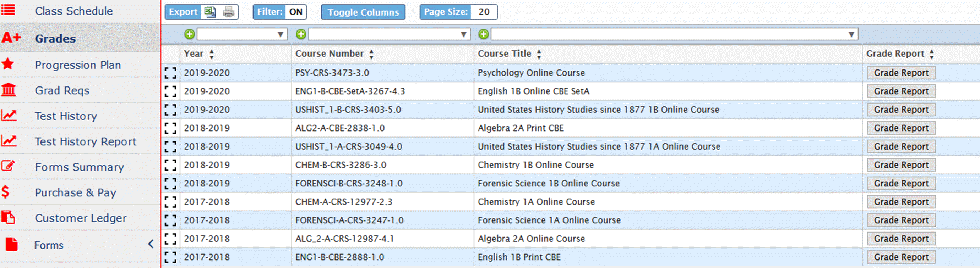This screenshot has height=268, width=980.
Task: Click the Customer Ledger documents icon
Action: click(x=8, y=218)
